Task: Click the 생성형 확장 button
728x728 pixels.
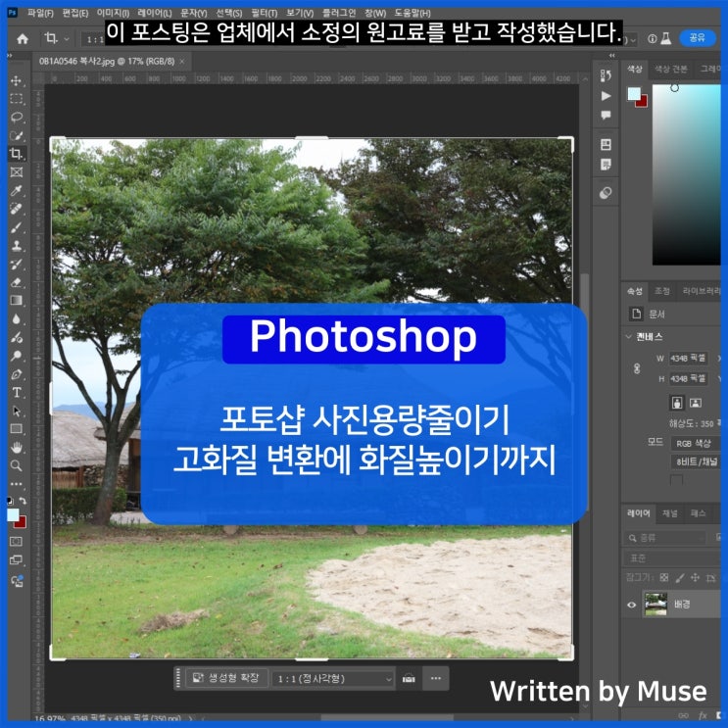Action: click(x=226, y=678)
